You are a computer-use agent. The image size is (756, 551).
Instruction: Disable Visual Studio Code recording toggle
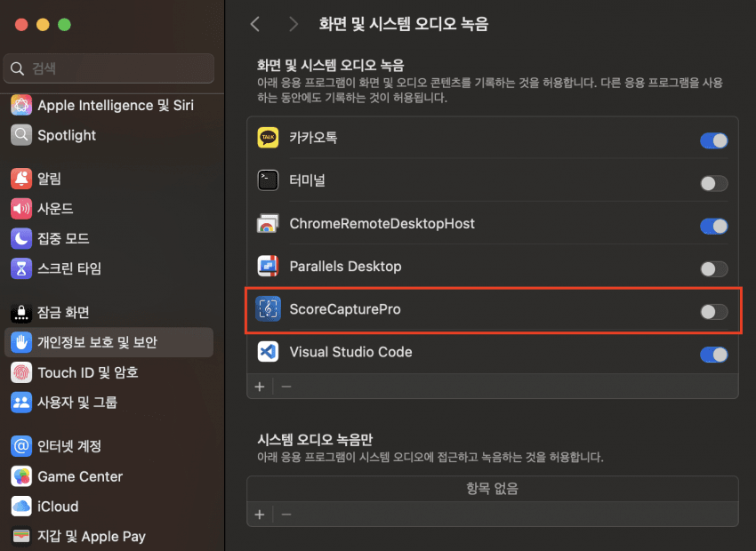713,355
